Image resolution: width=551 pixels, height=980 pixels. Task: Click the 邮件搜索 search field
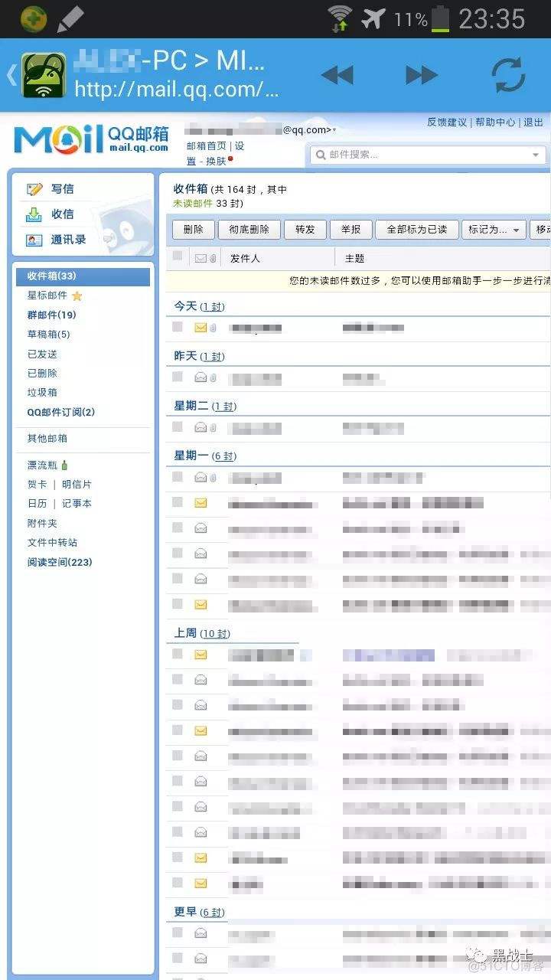[427, 155]
